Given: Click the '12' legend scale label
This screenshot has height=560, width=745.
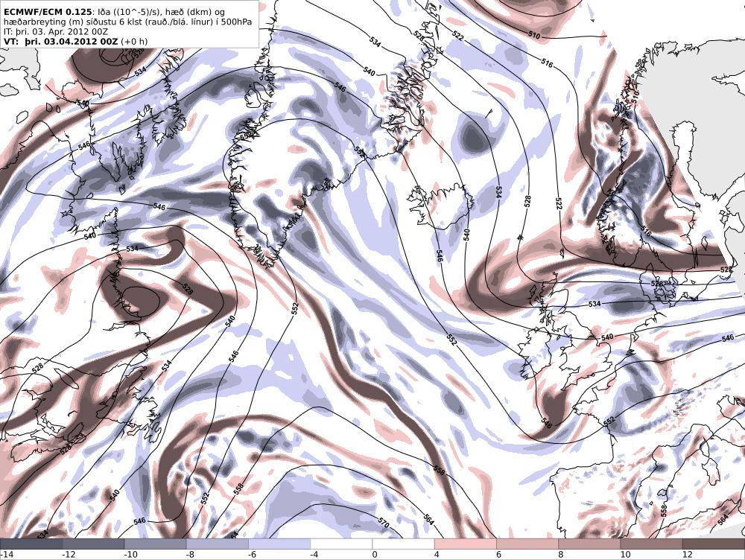Looking at the screenshot, I should tap(687, 554).
